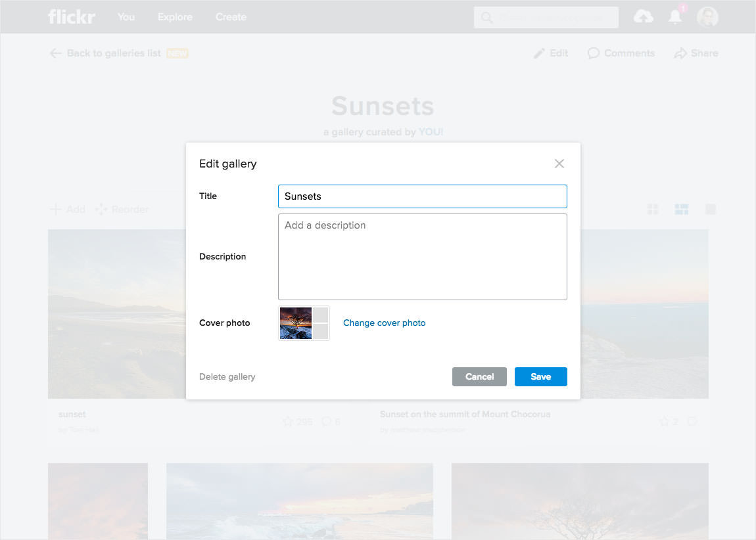Click inside the gallery Title field

click(423, 196)
